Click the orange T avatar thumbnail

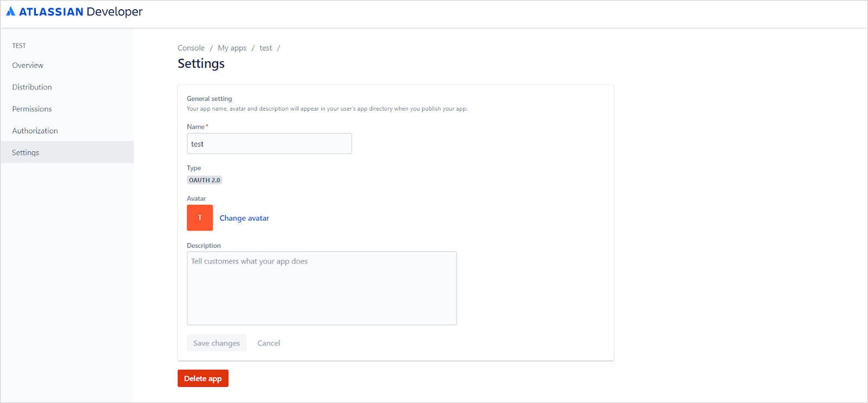click(x=200, y=218)
